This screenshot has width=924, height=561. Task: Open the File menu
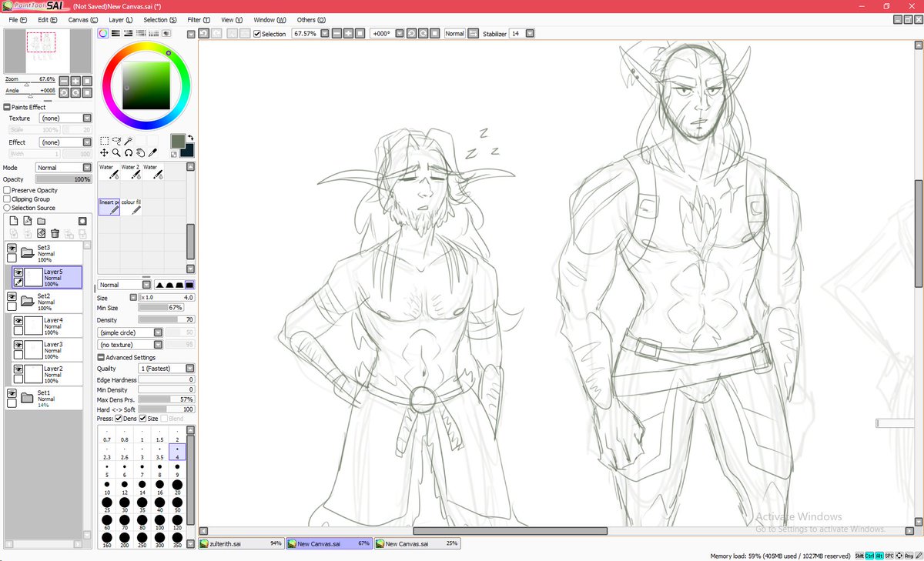18,19
